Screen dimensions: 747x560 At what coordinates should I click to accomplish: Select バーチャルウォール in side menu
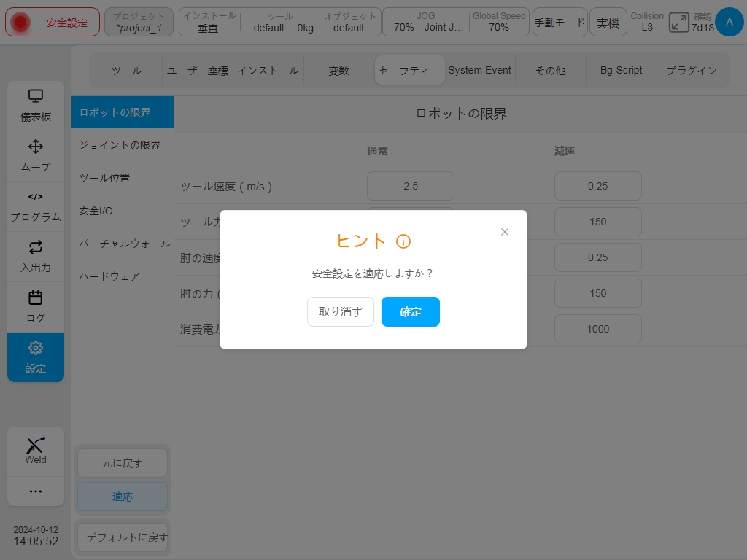123,244
